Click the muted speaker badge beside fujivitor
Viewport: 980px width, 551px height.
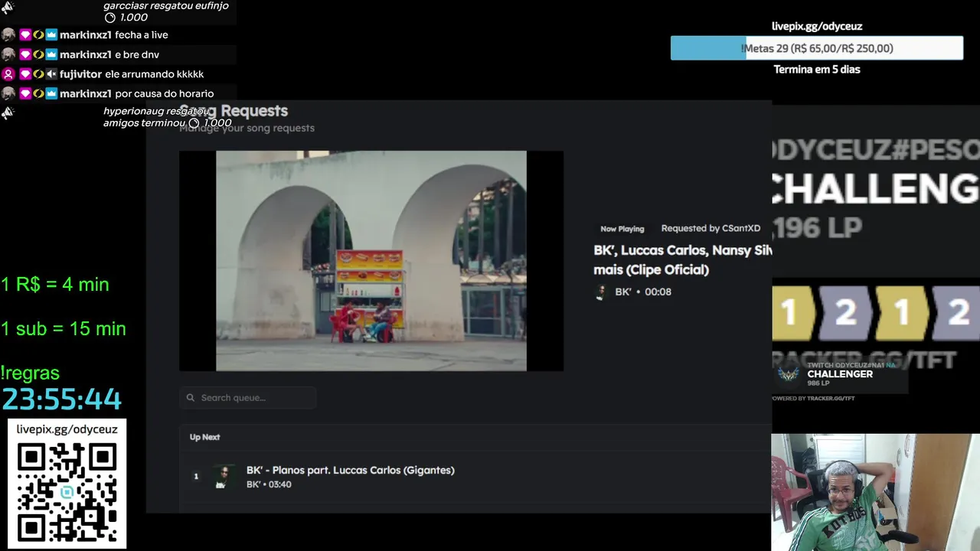point(51,74)
